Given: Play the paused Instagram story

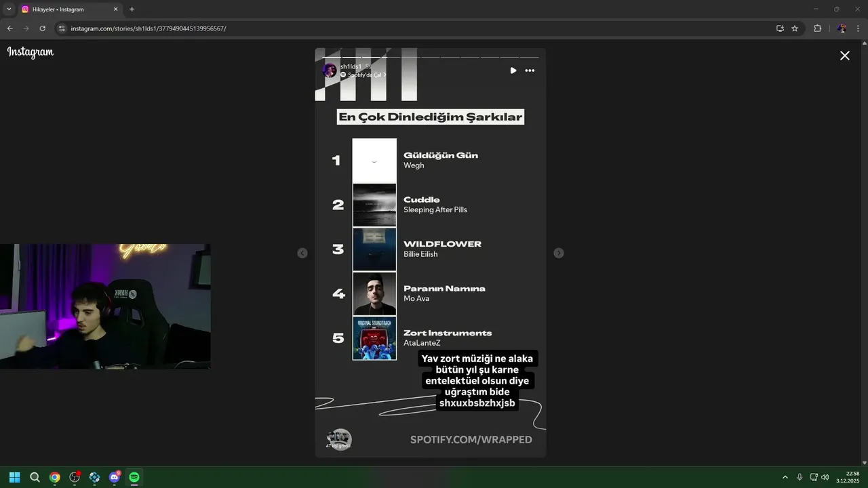Looking at the screenshot, I should 513,70.
